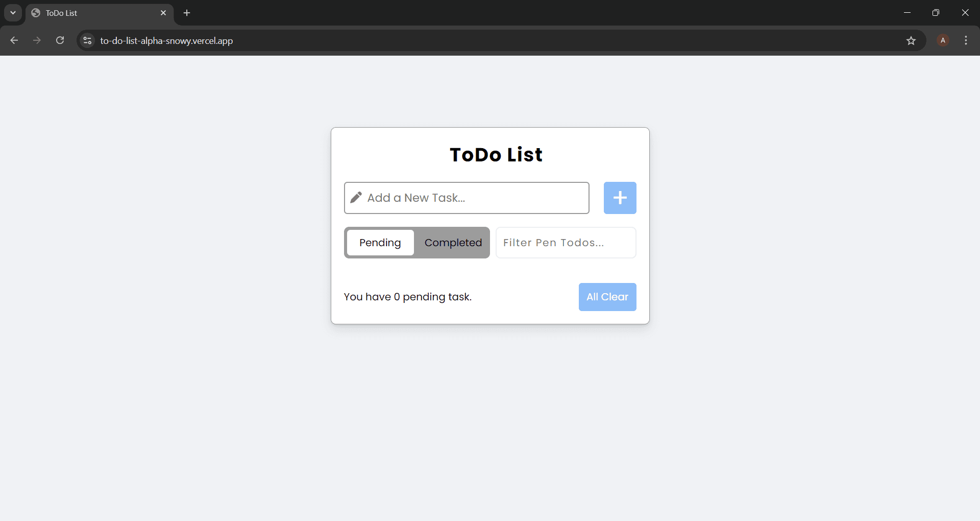The width and height of the screenshot is (980, 521).
Task: Go back using browser back arrow
Action: (14, 40)
